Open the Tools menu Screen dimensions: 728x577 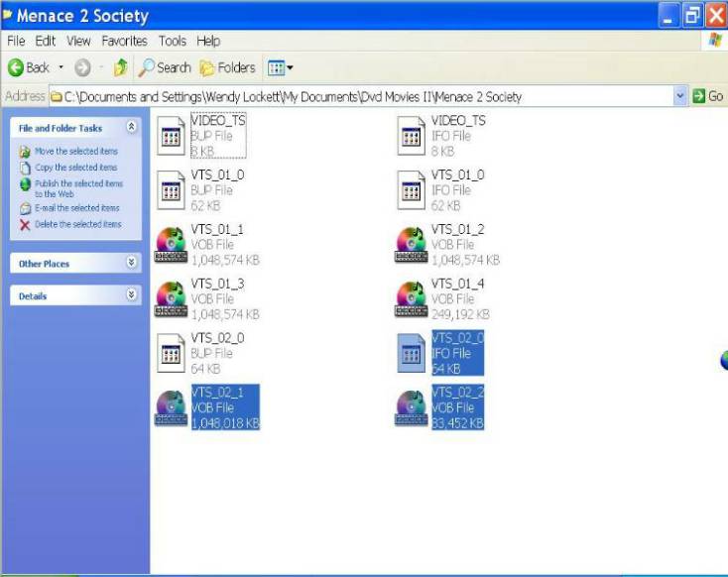click(173, 42)
